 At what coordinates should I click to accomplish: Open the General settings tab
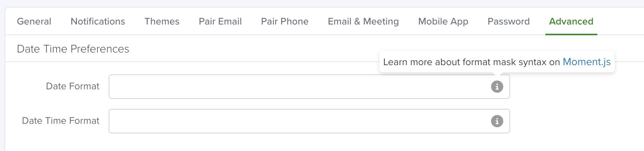pos(34,21)
